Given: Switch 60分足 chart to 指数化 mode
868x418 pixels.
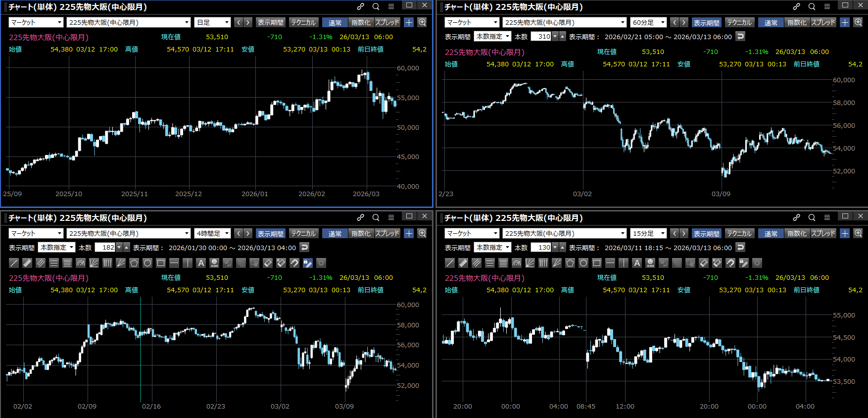Looking at the screenshot, I should [796, 22].
